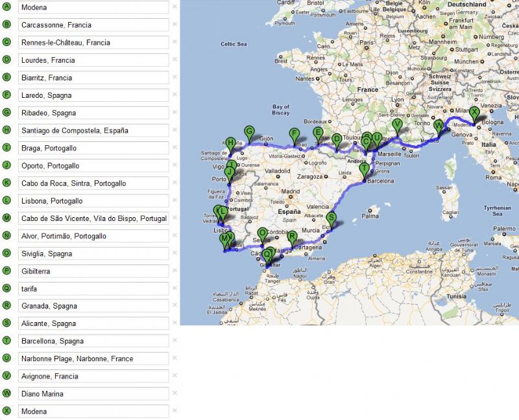Remove the Gibilterra stop from the route

click(175, 271)
